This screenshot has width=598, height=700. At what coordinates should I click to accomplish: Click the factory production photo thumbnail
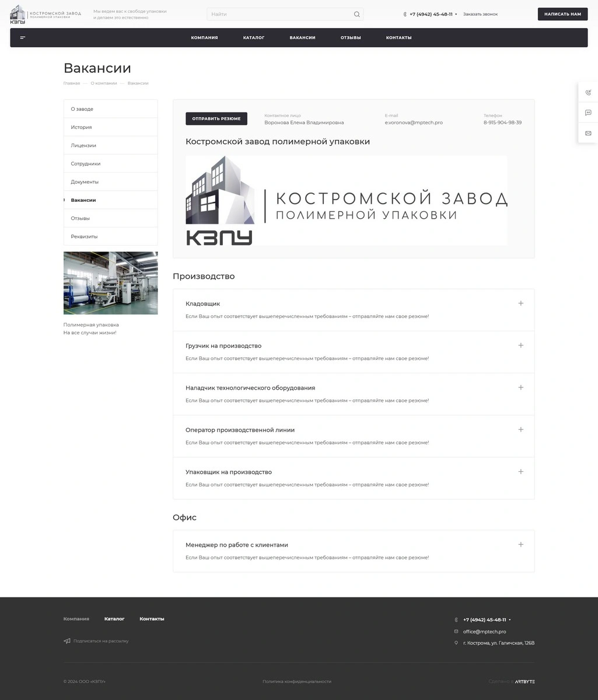tap(110, 283)
